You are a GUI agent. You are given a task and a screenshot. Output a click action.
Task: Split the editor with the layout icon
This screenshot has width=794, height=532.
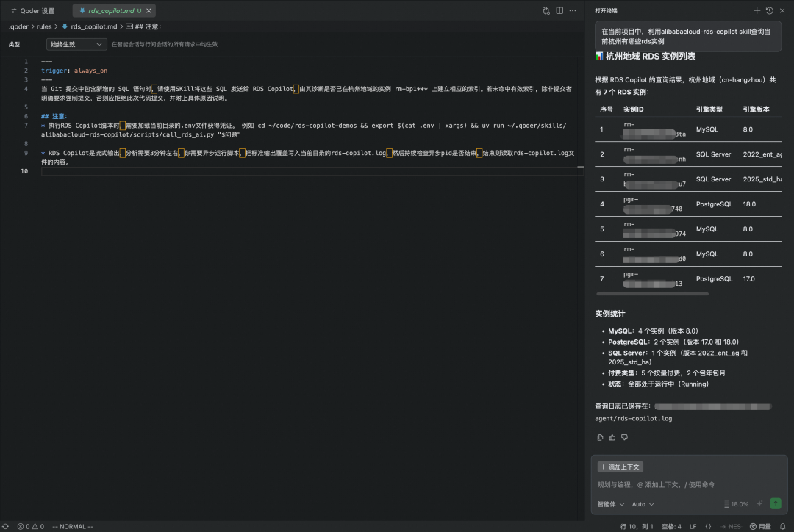[x=559, y=11]
